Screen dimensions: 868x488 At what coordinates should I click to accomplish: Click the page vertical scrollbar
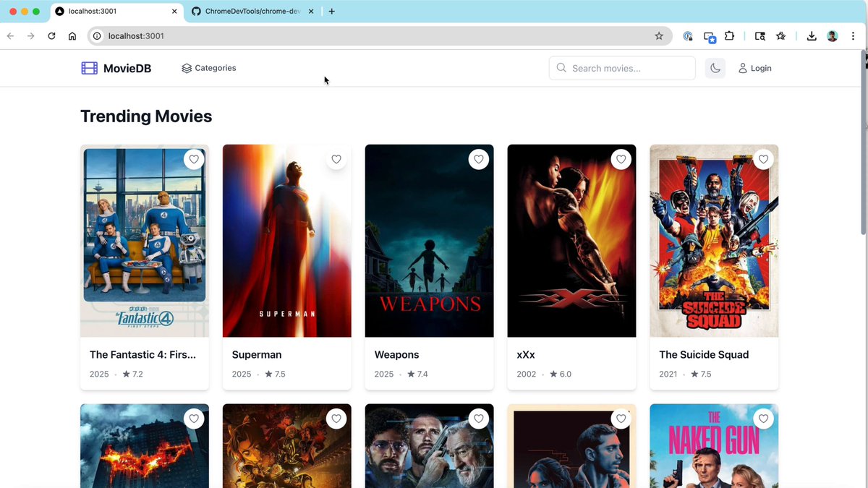pos(864,143)
